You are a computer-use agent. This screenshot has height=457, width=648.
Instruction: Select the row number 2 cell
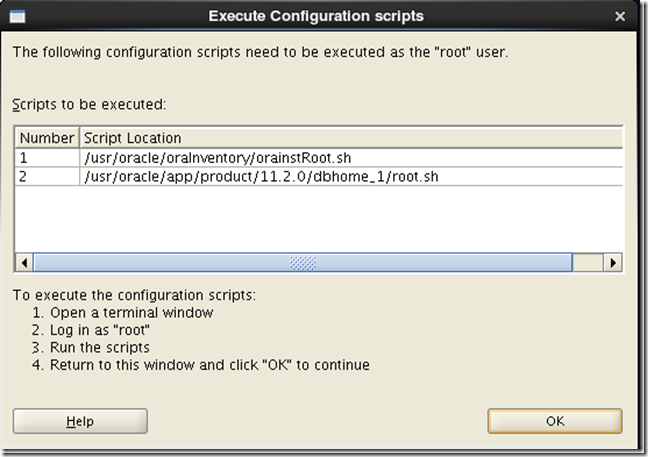[47, 177]
